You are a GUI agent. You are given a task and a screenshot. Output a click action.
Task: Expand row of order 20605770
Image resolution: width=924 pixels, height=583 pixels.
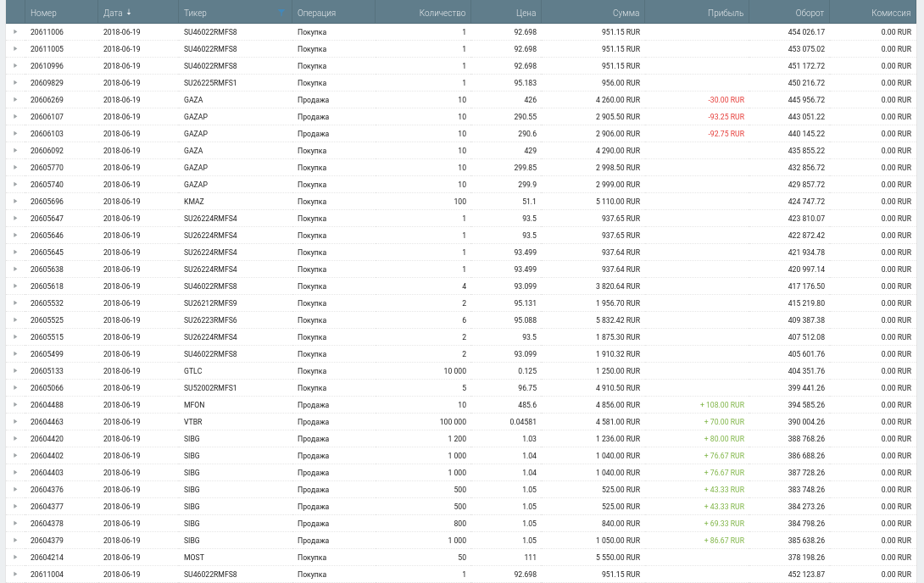coord(15,168)
